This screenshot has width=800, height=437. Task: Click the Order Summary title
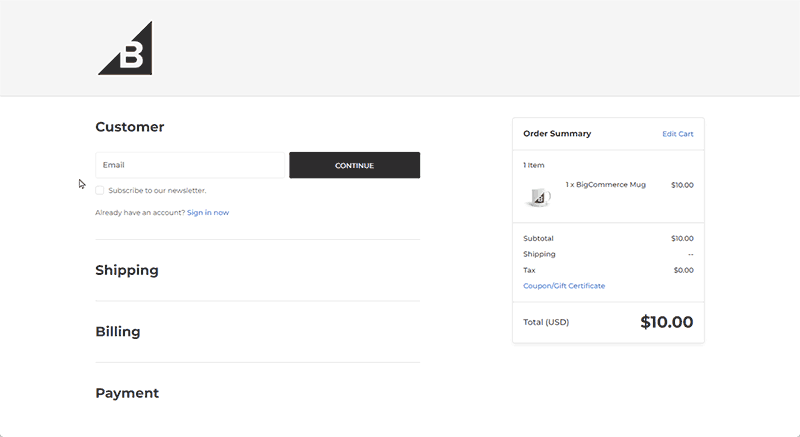click(x=557, y=134)
